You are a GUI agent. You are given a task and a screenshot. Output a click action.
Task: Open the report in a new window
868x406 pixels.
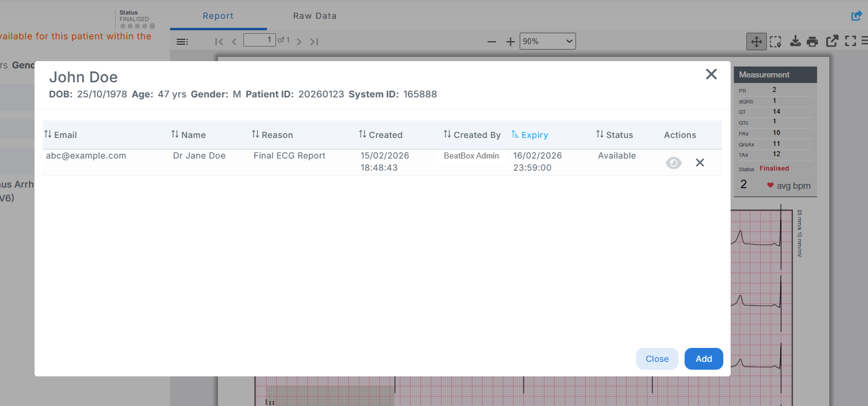click(832, 41)
